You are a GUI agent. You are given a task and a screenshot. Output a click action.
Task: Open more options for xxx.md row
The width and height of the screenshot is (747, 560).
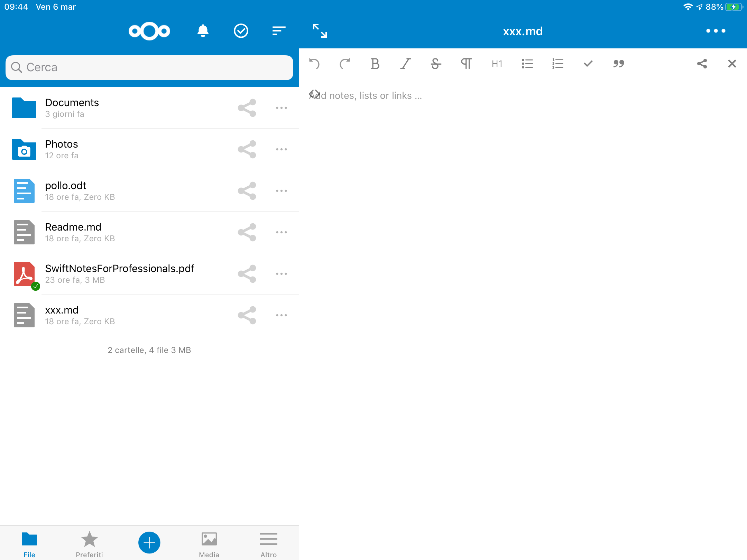[282, 315]
